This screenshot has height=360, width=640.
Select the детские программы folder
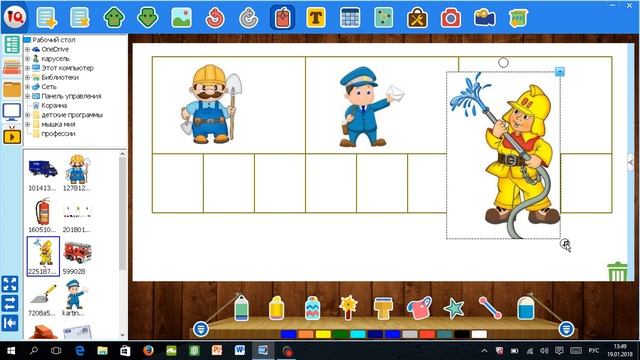click(x=72, y=115)
